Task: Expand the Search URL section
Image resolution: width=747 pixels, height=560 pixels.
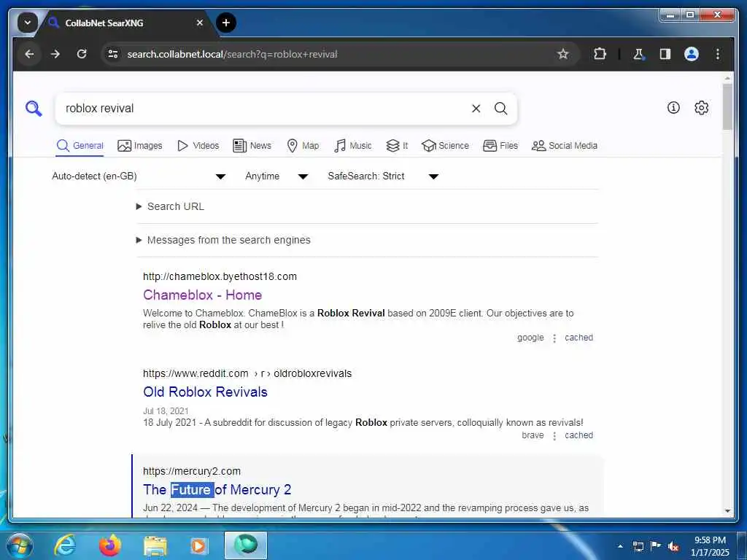Action: 171,206
